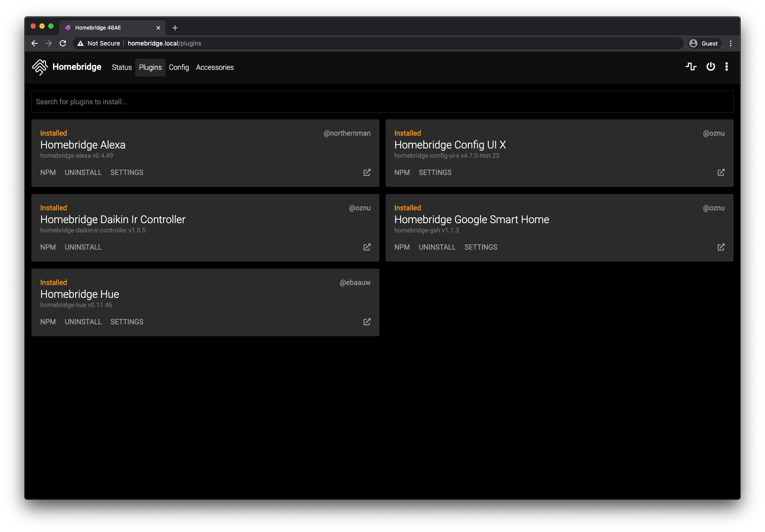Go back with the browser back arrow
This screenshot has height=532, width=765.
point(34,43)
